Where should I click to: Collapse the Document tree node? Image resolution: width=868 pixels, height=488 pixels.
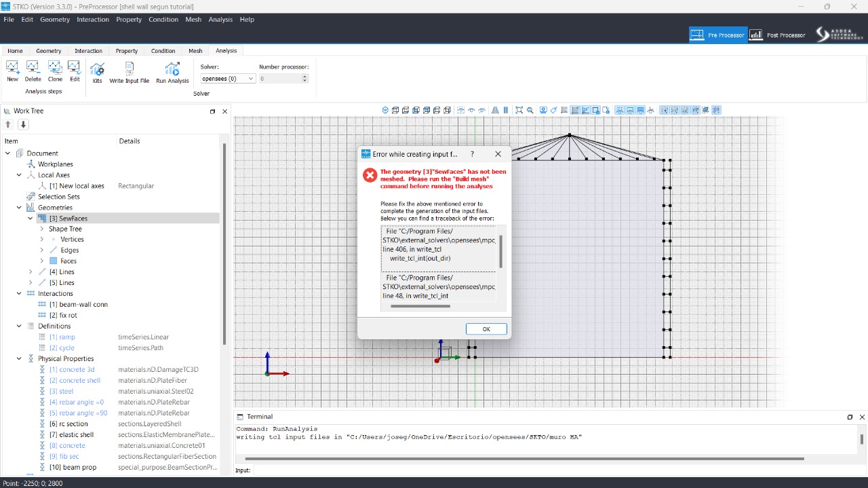click(8, 153)
